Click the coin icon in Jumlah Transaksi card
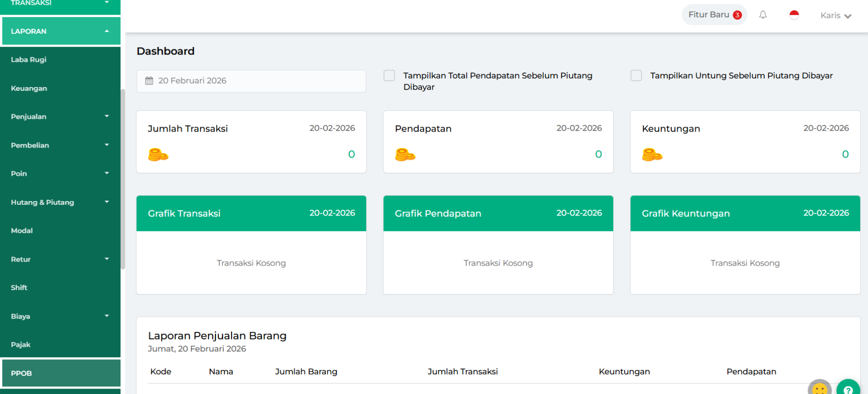 tap(158, 155)
